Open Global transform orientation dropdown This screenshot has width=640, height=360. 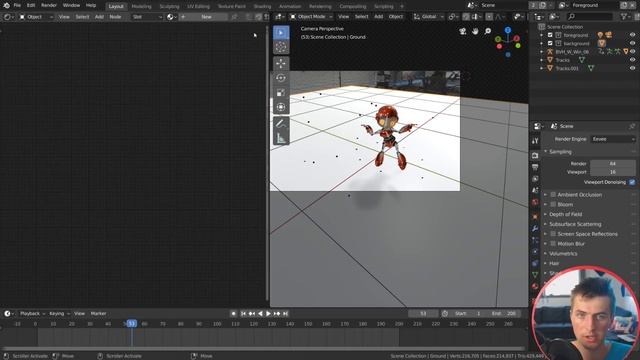(x=429, y=17)
